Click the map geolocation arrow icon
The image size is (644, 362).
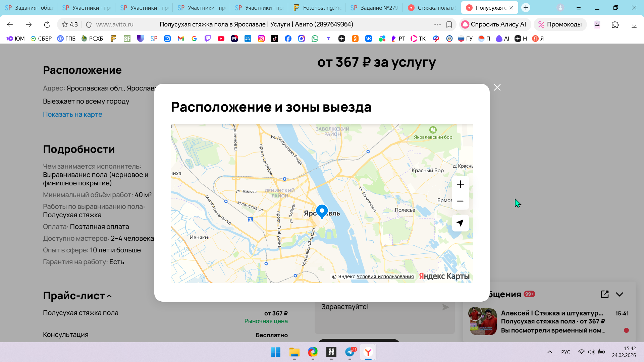pyautogui.click(x=460, y=223)
